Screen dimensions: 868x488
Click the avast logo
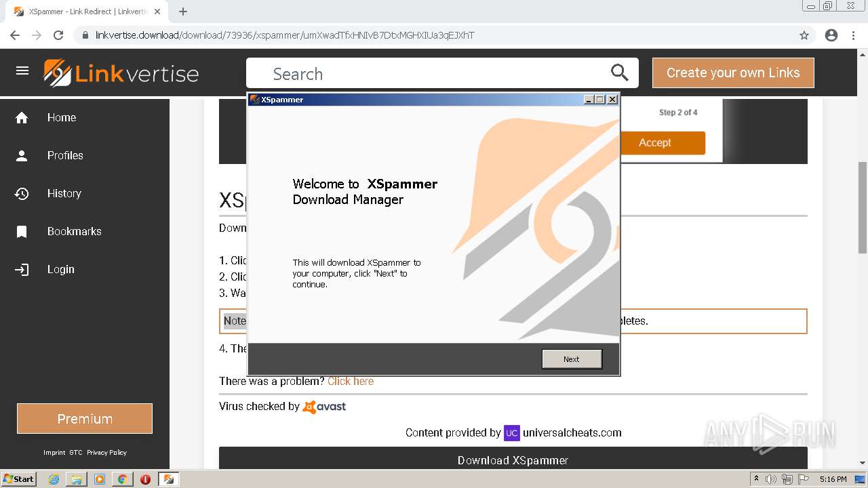pyautogui.click(x=324, y=407)
